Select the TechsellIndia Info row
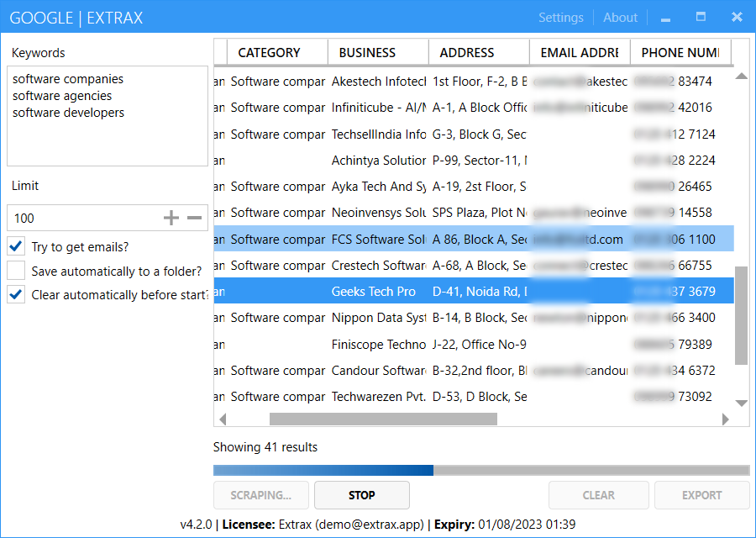This screenshot has height=538, width=756. pos(474,134)
